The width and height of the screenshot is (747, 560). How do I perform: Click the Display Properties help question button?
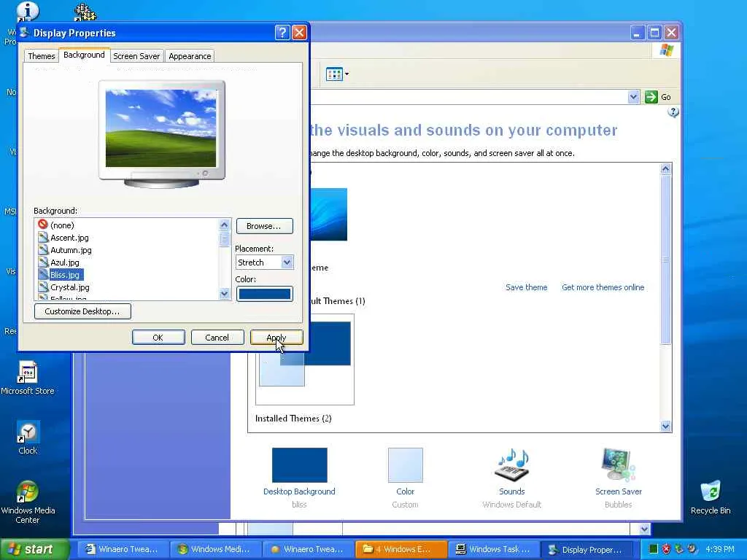[282, 32]
